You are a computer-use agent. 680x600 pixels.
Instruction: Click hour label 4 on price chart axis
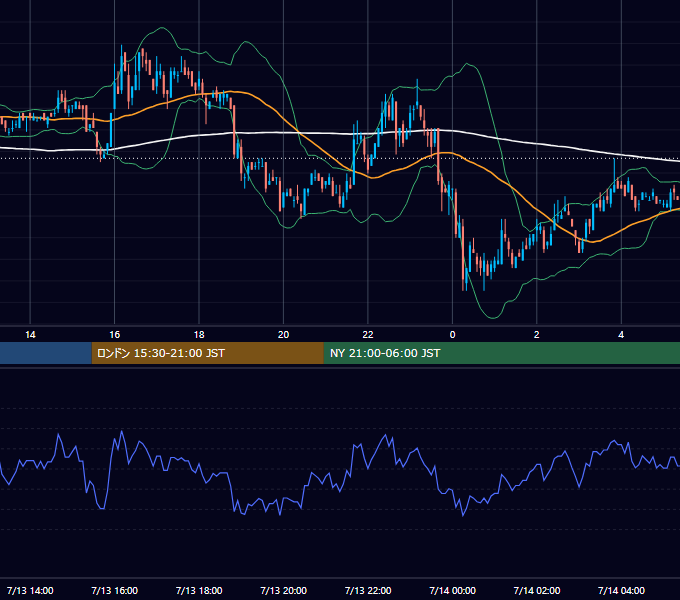coord(621,335)
